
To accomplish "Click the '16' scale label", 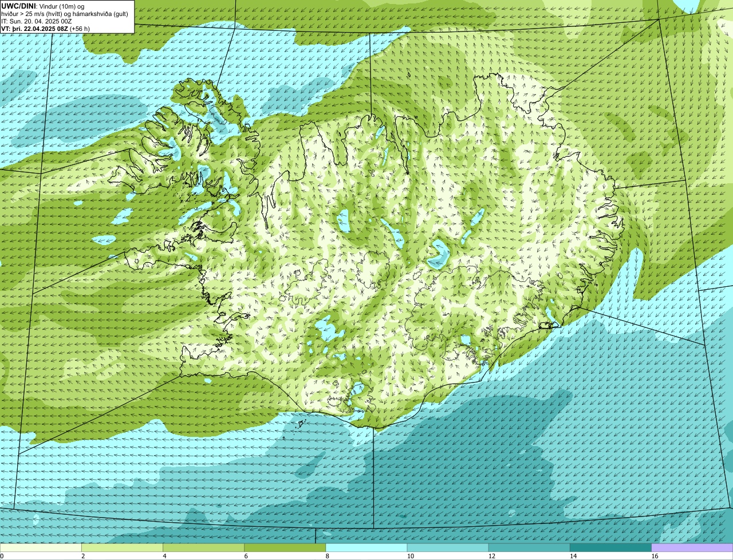I will tap(654, 556).
